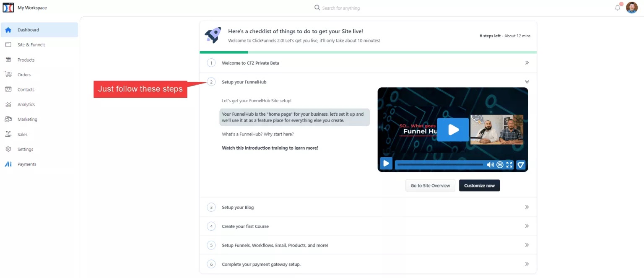Expand the Setup your Blog step
Image resolution: width=644 pixels, height=278 pixels.
(x=527, y=207)
